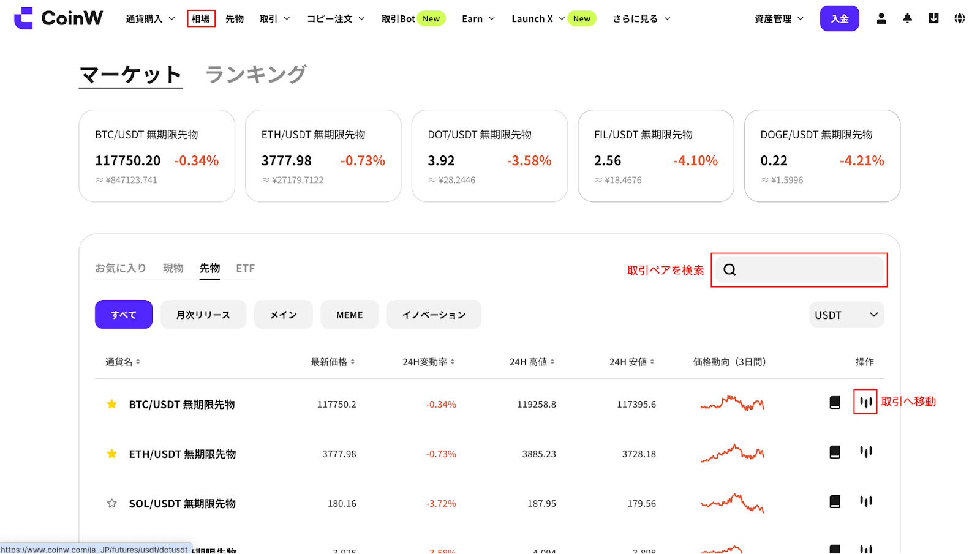The width and height of the screenshot is (980, 554).
Task: Open 先物 in the top navigation
Action: pos(235,19)
